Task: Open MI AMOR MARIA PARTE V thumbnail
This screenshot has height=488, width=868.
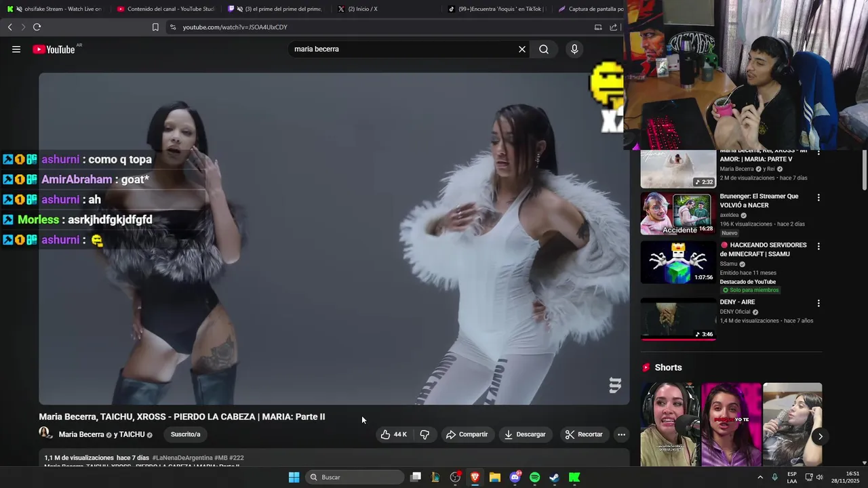Action: (678, 169)
